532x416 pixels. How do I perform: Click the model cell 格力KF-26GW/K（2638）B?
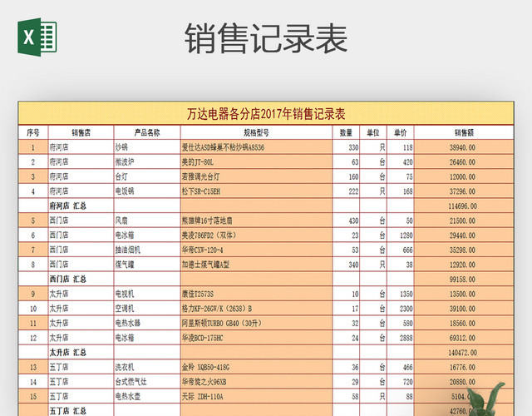point(256,309)
